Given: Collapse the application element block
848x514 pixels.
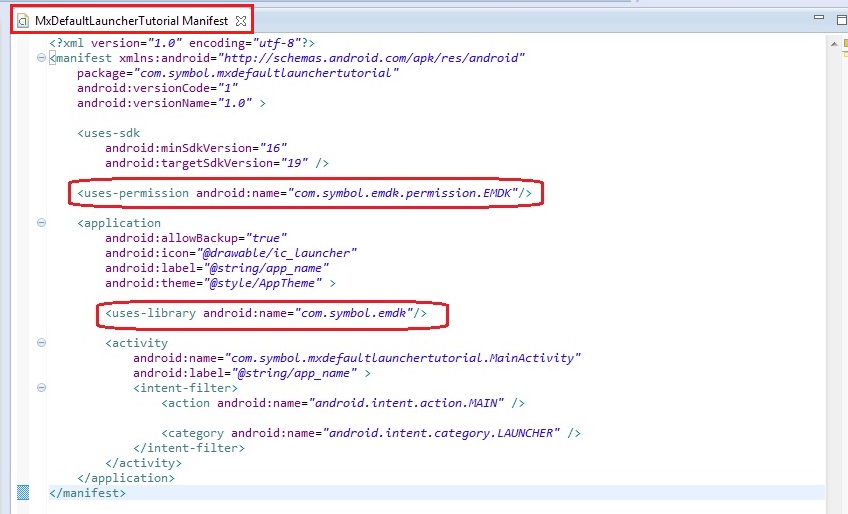Looking at the screenshot, I should coord(41,223).
